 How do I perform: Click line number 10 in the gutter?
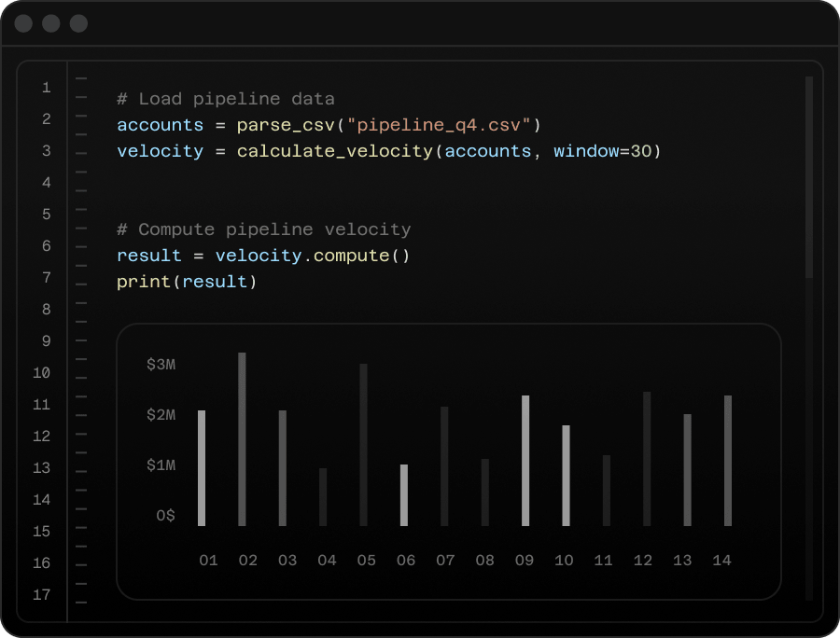point(42,372)
